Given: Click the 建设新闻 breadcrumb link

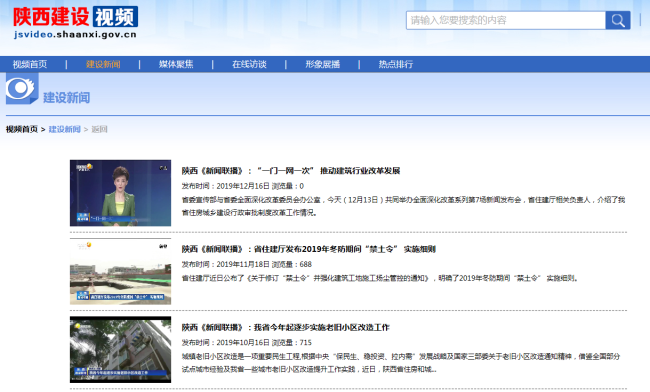Looking at the screenshot, I should point(65,129).
